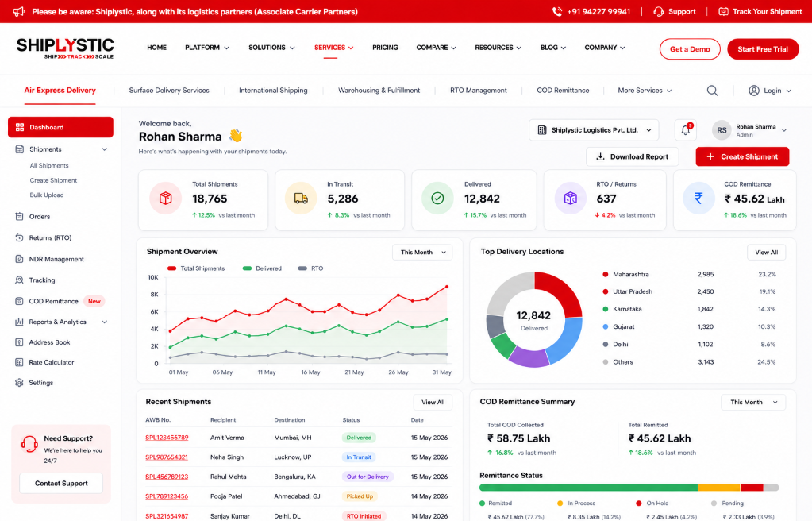This screenshot has width=812, height=521.
Task: Click the Rate Calculator sidebar icon
Action: point(20,362)
